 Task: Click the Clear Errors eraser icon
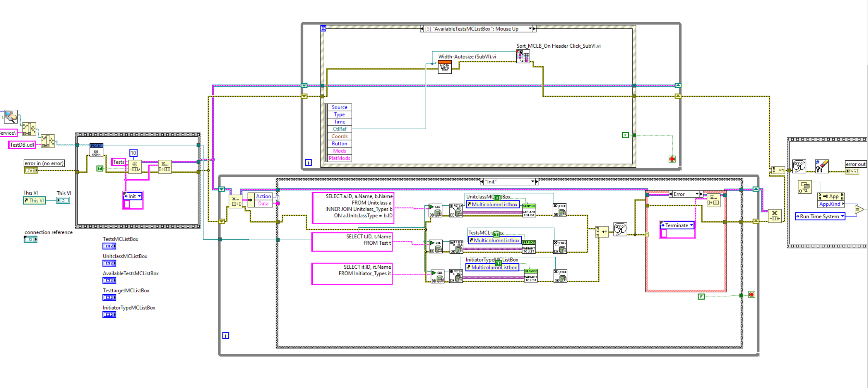coord(822,166)
